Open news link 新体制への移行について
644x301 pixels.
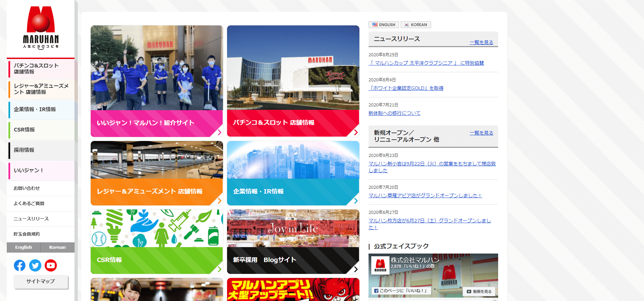394,113
